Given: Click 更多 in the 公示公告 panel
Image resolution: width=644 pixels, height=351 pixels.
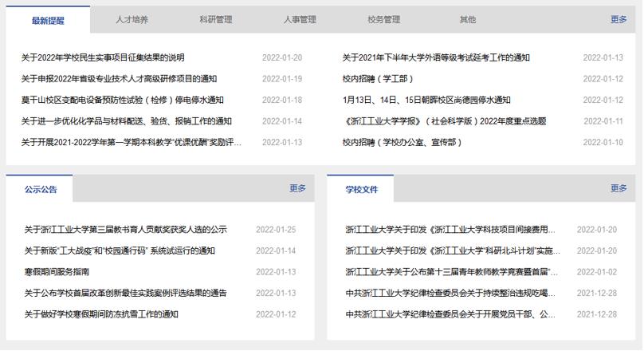Looking at the screenshot, I should 297,188.
